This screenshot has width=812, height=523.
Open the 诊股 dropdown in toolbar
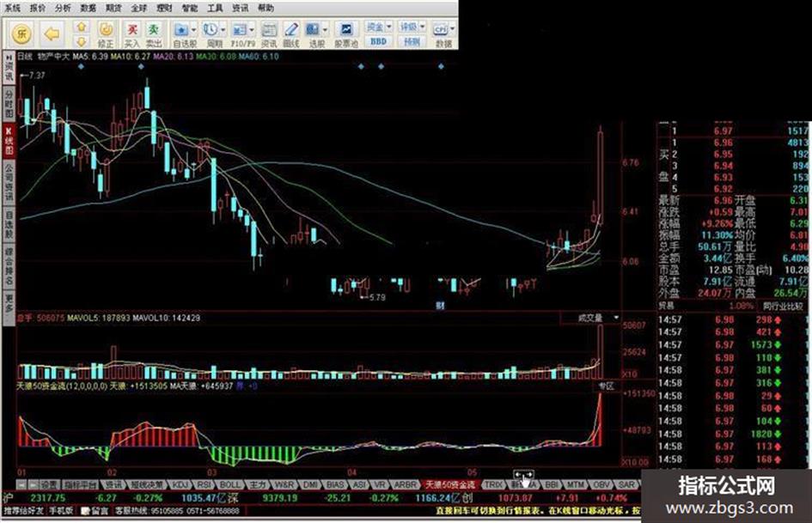tap(412, 27)
